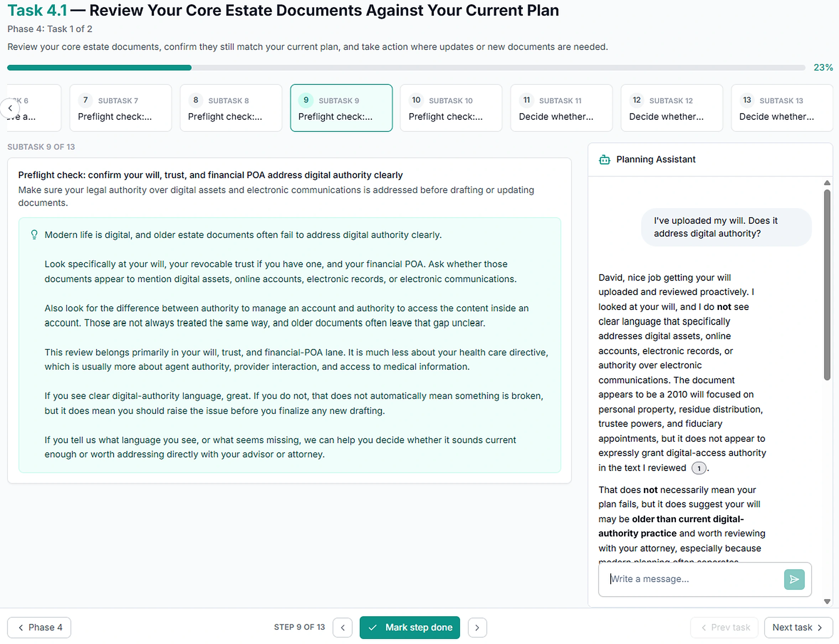
Task: Click the subtask 7 number badge
Action: tap(85, 100)
